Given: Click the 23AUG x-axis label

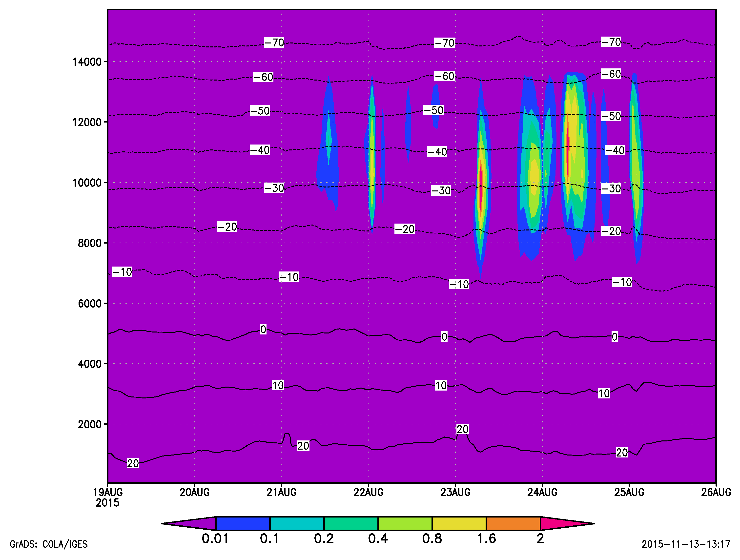Looking at the screenshot, I should pyautogui.click(x=455, y=492).
